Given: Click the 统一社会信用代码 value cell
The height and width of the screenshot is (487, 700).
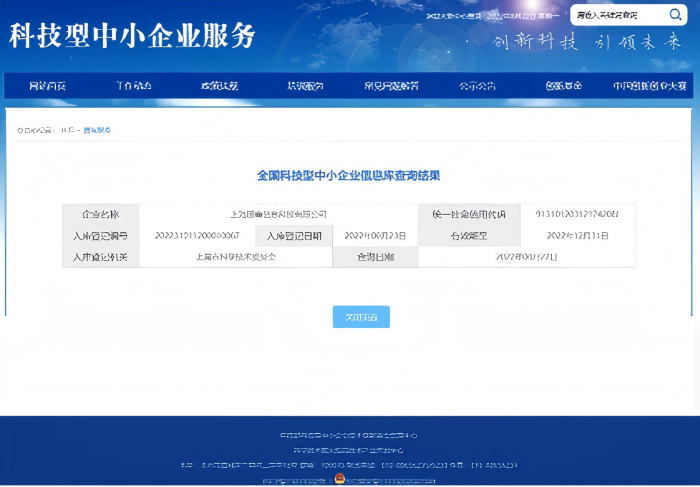Looking at the screenshot, I should tap(577, 214).
